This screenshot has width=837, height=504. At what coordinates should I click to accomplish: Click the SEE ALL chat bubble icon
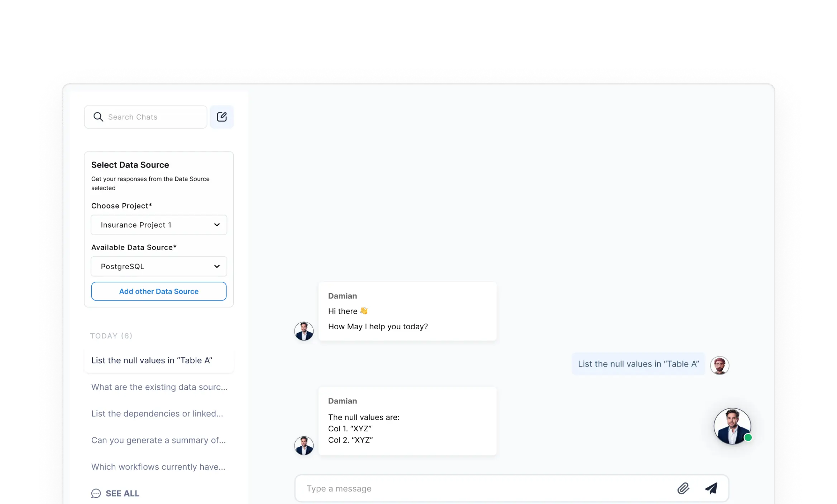96,493
